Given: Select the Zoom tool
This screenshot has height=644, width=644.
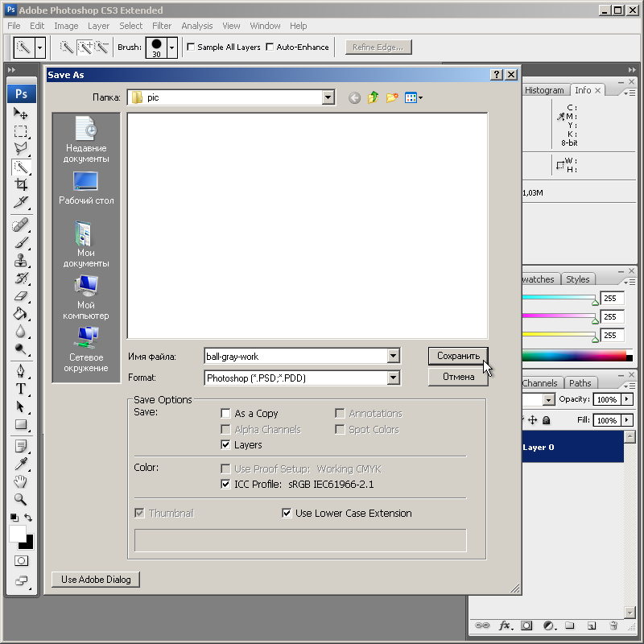Looking at the screenshot, I should [x=21, y=499].
